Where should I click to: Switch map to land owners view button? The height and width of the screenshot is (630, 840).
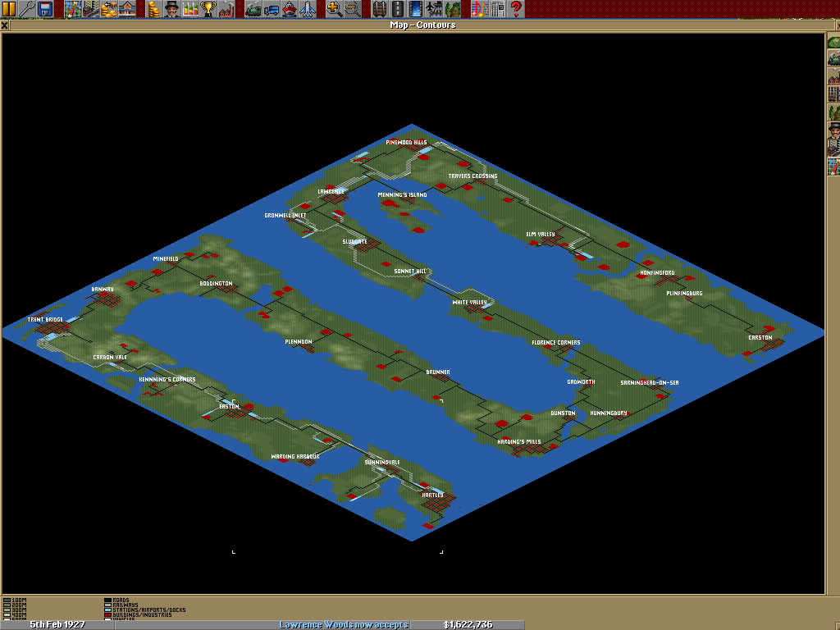coord(834,130)
